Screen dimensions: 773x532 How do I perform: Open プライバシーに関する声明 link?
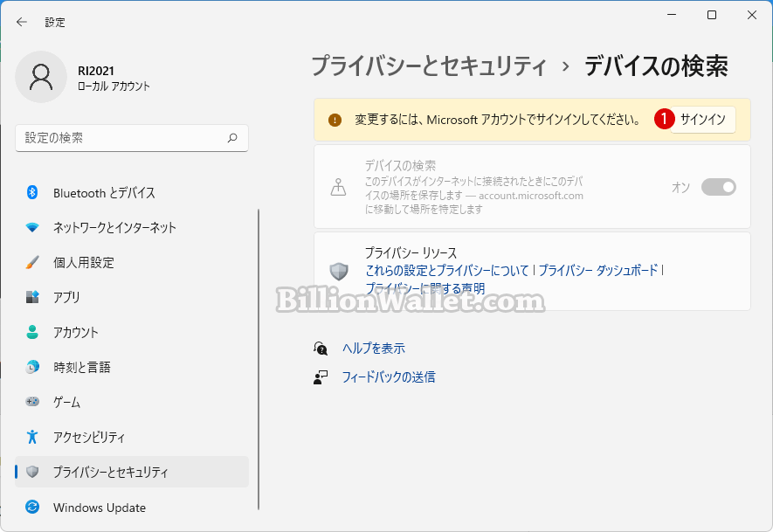425,288
